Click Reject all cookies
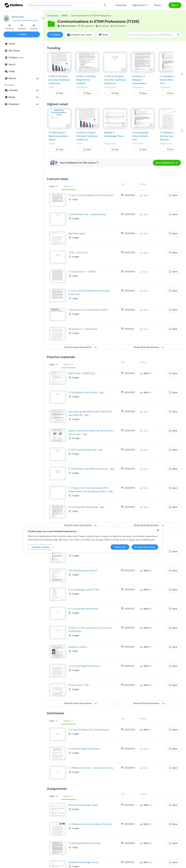Image resolution: width=186 pixels, height=868 pixels. pos(120,547)
